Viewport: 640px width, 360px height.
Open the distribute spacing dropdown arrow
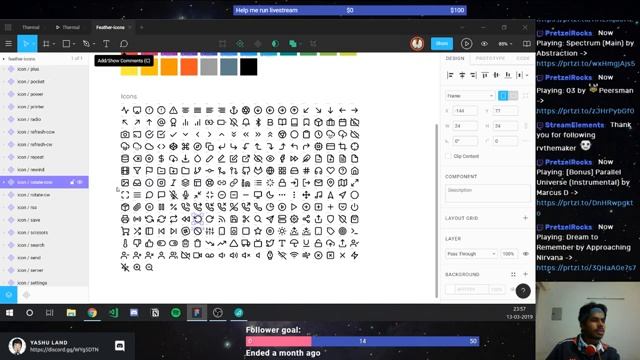pos(527,75)
